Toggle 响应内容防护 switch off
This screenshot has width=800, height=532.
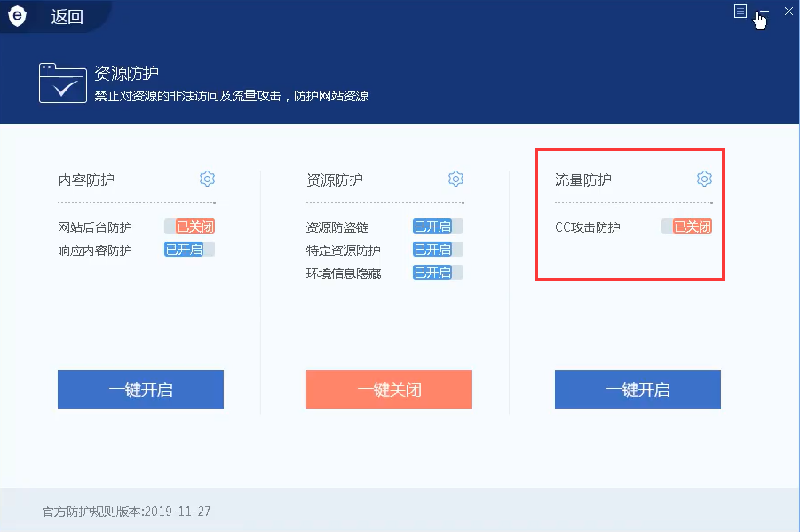[x=189, y=250]
